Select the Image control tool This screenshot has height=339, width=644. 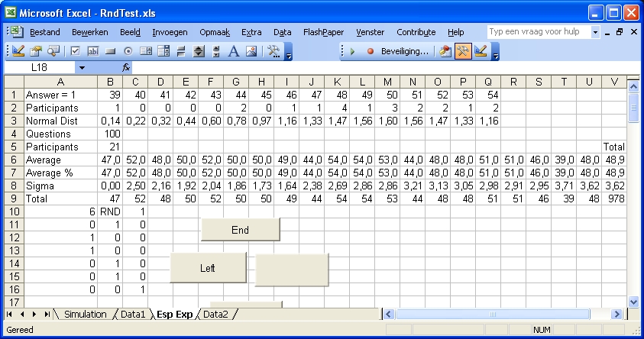(251, 51)
